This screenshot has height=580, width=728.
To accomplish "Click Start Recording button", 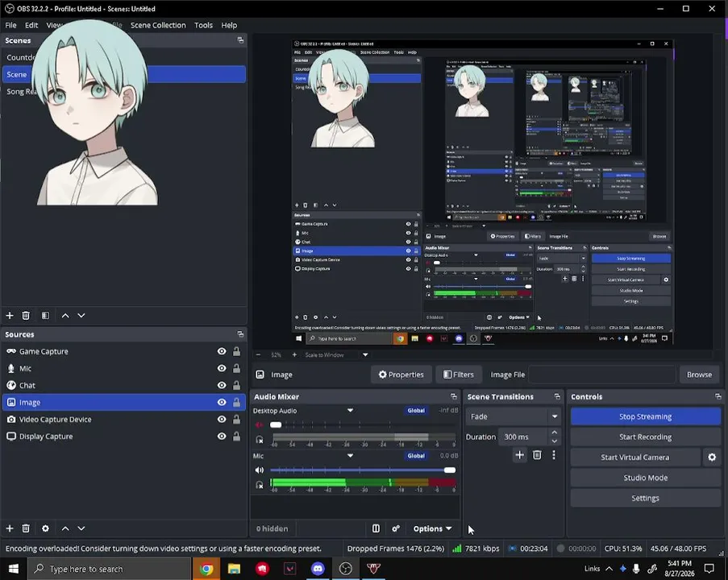I will (645, 437).
